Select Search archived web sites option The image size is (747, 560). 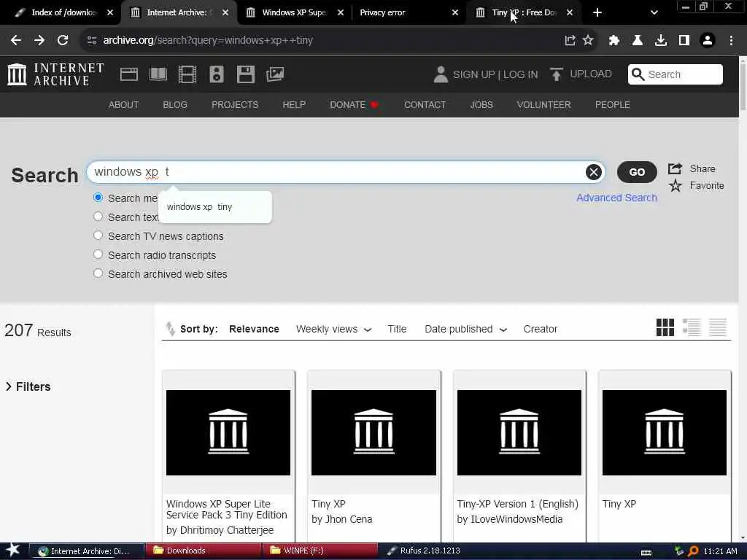[98, 274]
